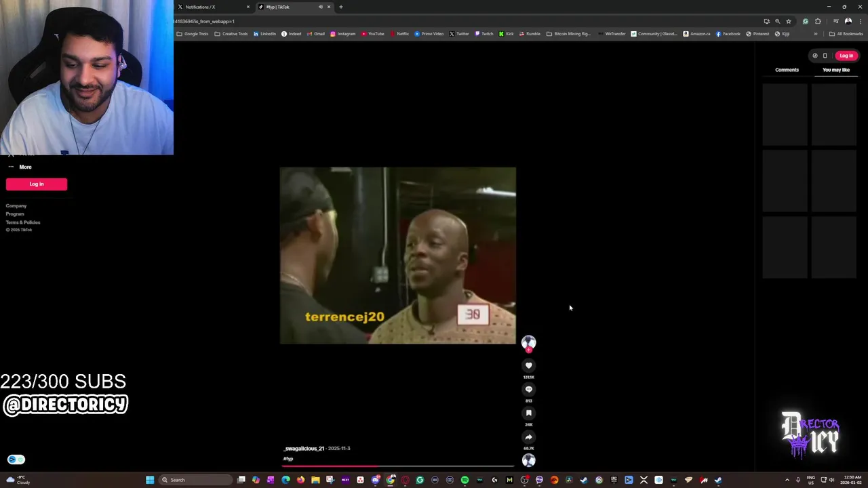
Task: Open Gmail bookmark
Action: [315, 34]
